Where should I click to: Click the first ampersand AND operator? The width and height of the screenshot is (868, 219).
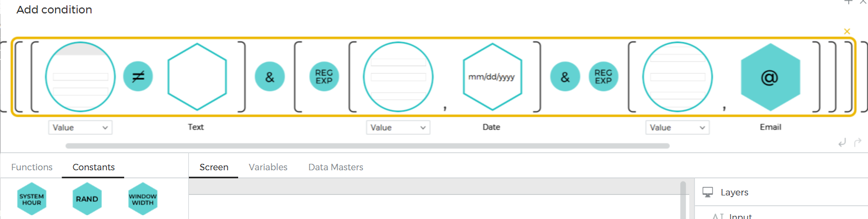coord(270,77)
